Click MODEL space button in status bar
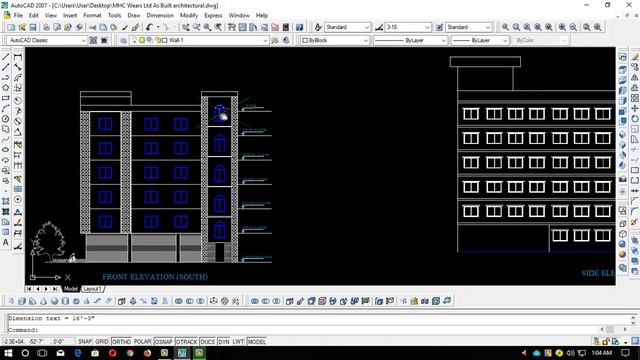The width and height of the screenshot is (640, 360). (257, 342)
